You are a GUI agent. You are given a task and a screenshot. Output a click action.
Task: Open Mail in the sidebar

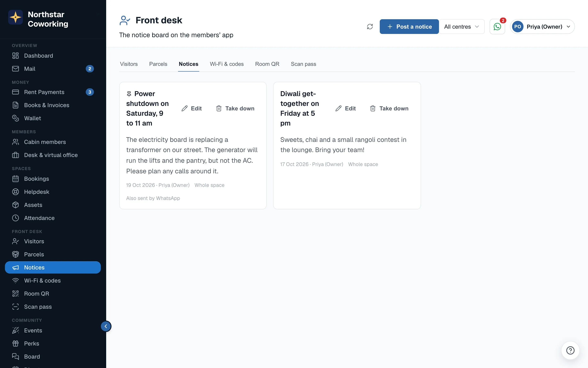(x=53, y=69)
